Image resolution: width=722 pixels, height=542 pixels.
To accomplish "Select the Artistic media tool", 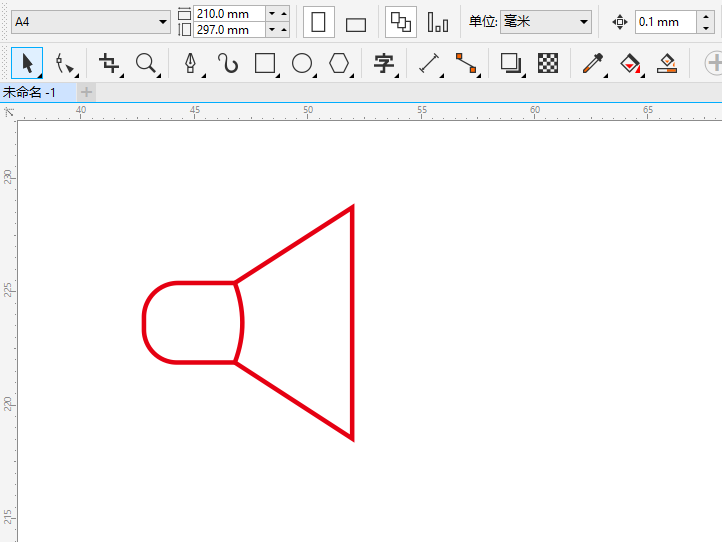I will [x=228, y=64].
